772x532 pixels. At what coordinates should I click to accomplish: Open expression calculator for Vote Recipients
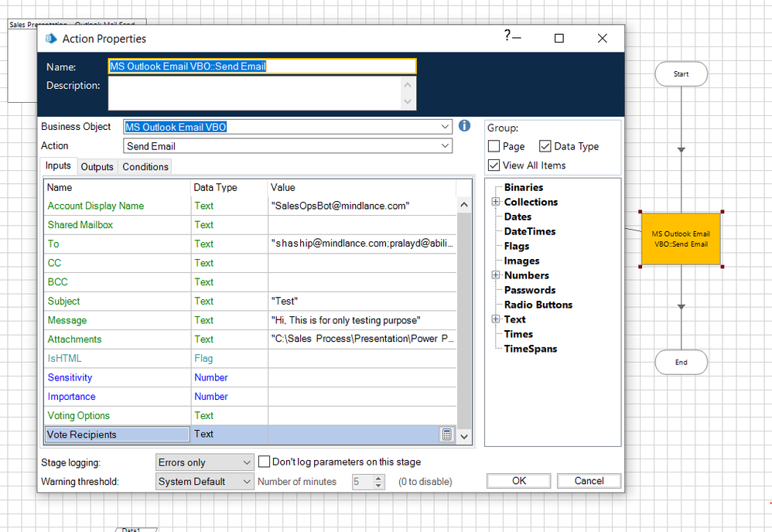[446, 435]
